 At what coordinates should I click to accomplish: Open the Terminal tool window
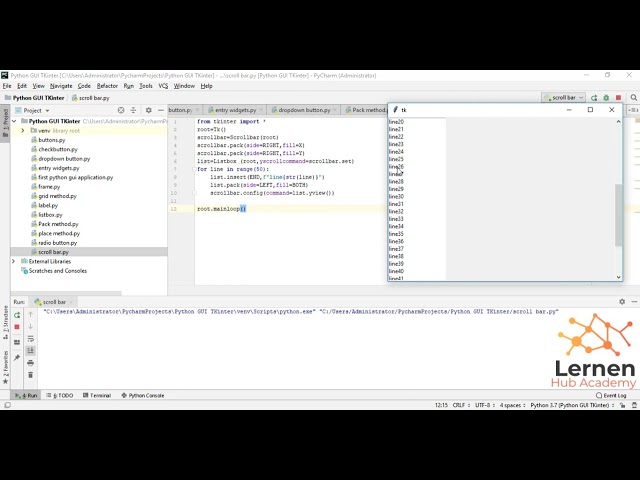[x=97, y=396]
